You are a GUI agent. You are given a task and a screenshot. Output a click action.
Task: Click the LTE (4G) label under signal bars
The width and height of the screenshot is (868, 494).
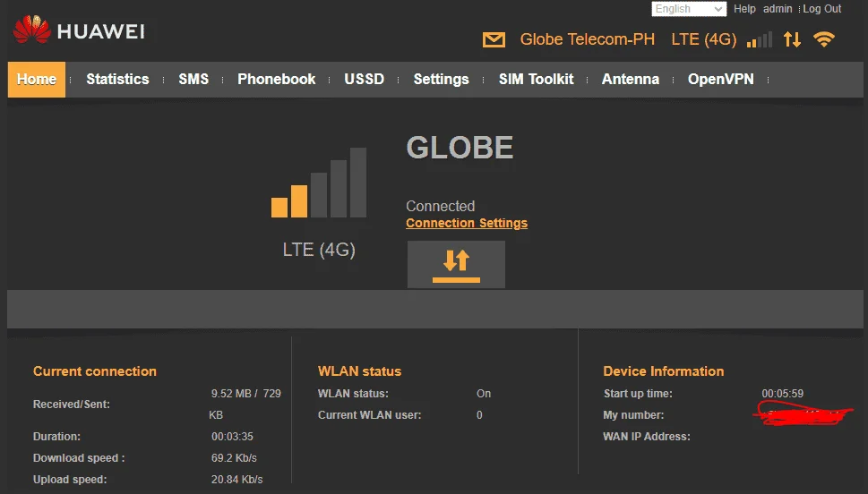pos(319,250)
